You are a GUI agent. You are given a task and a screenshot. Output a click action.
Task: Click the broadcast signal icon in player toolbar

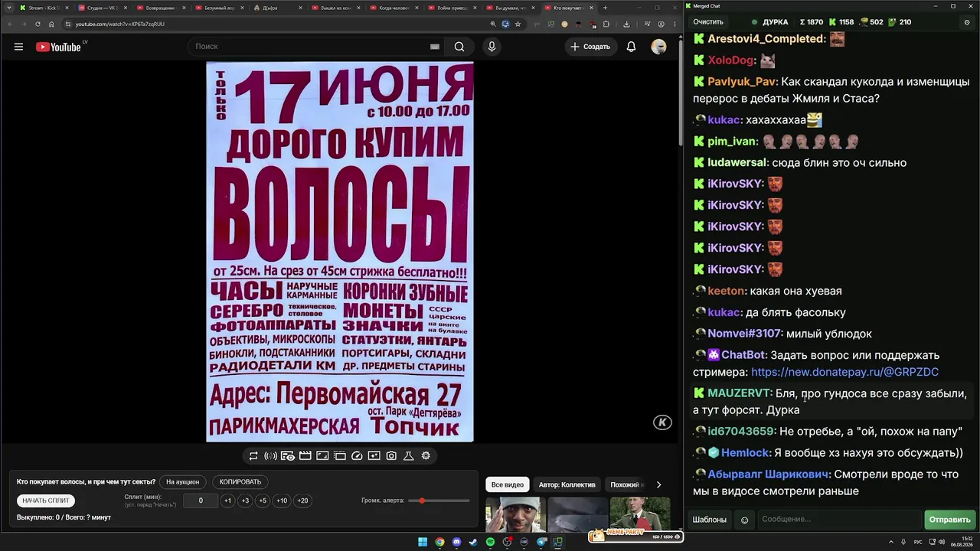[270, 455]
